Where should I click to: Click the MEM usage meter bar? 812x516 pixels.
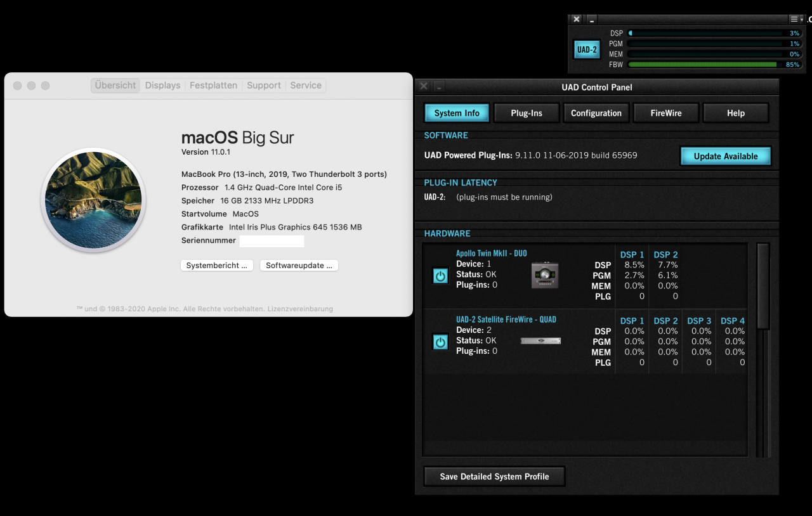click(714, 54)
